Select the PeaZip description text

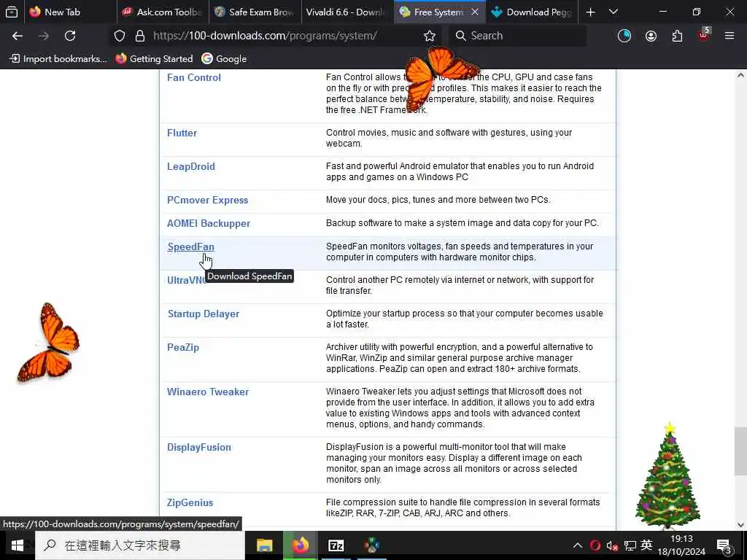[x=460, y=358]
